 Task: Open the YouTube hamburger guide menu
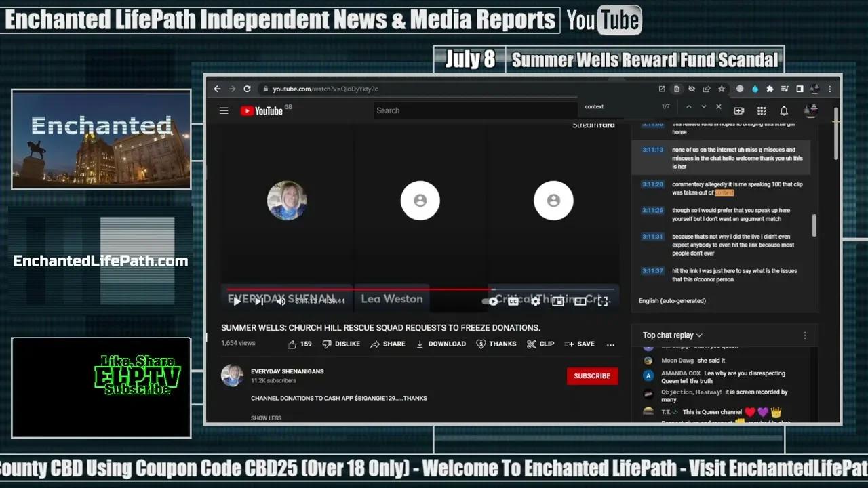[224, 110]
